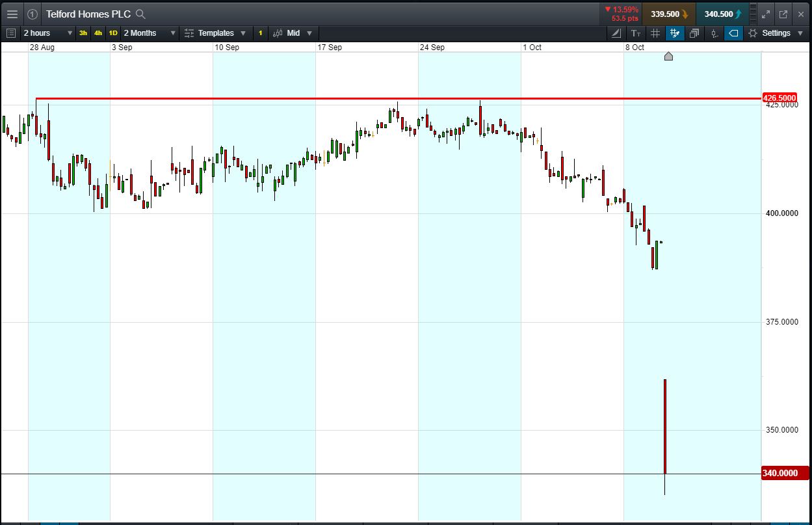Toggle the price label tag icon
The height and width of the screenshot is (525, 812).
(x=733, y=33)
